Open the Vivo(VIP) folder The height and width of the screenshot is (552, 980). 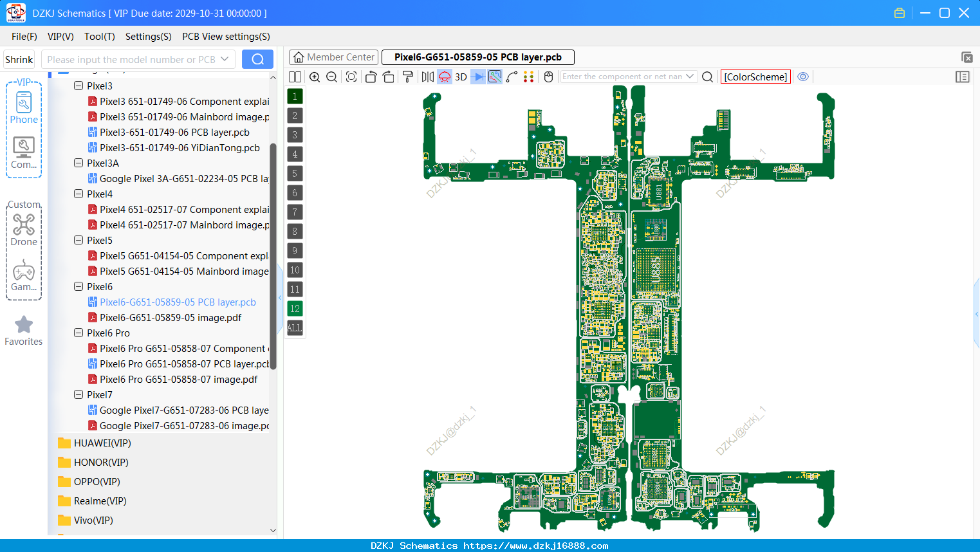(x=86, y=520)
